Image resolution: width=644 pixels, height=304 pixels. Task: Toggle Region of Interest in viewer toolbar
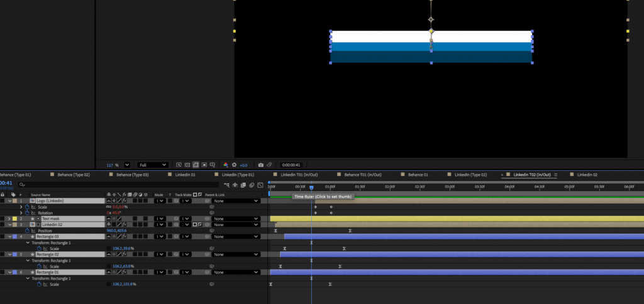tap(204, 165)
